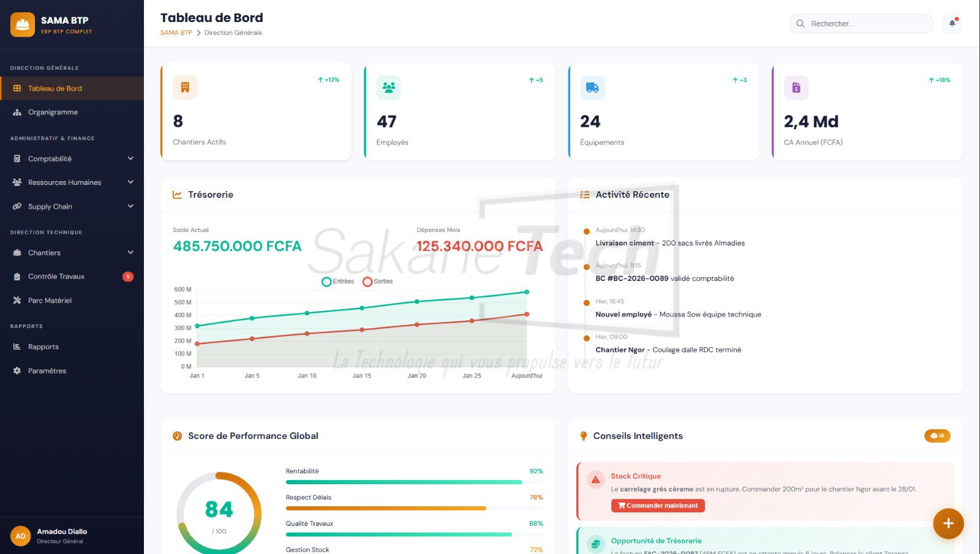Click the Amadou Diallo profile name
Screen dimensions: 980x554
[62, 531]
